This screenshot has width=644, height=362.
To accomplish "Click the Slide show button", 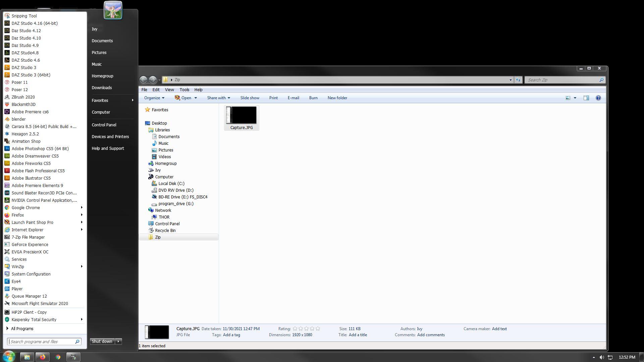I will [250, 98].
